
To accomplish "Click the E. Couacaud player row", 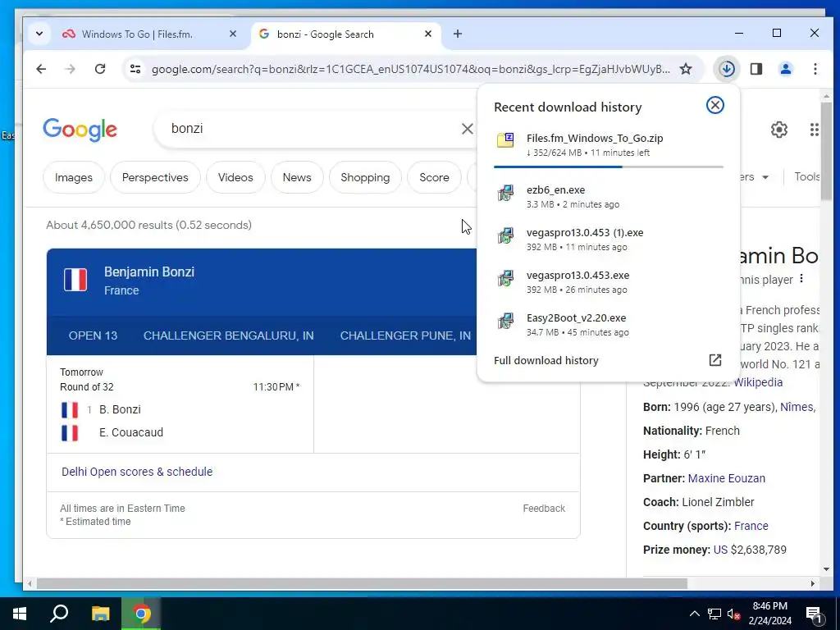I will [180, 433].
